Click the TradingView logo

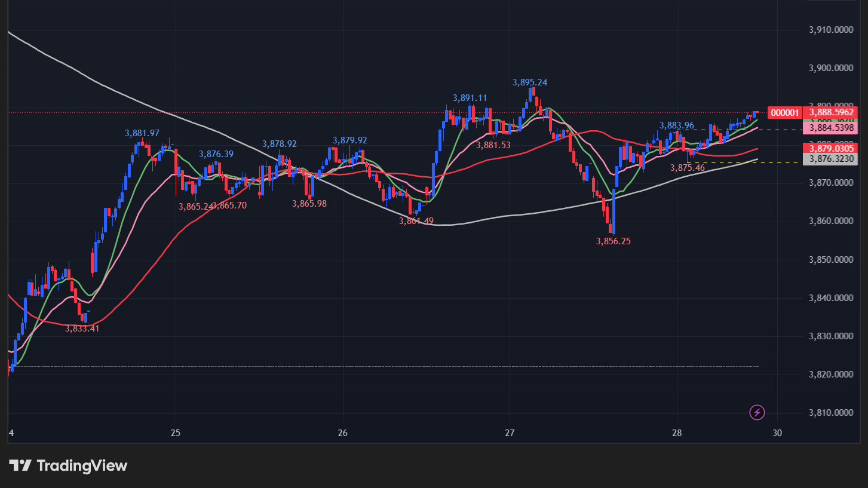68,466
